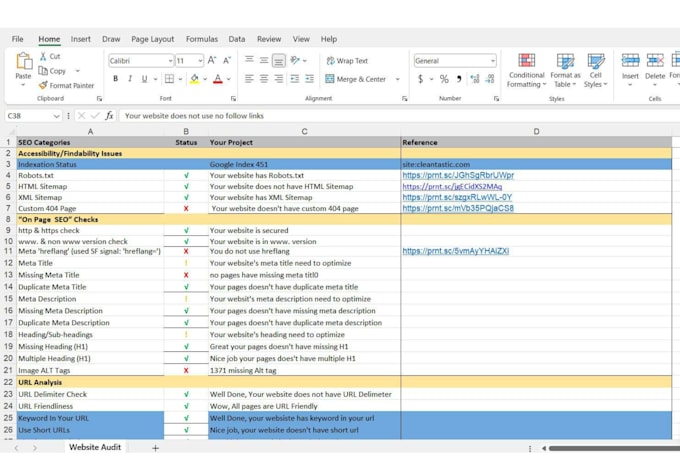The image size is (680, 459).
Task: Switch to the Page Layout tab
Action: 153,39
